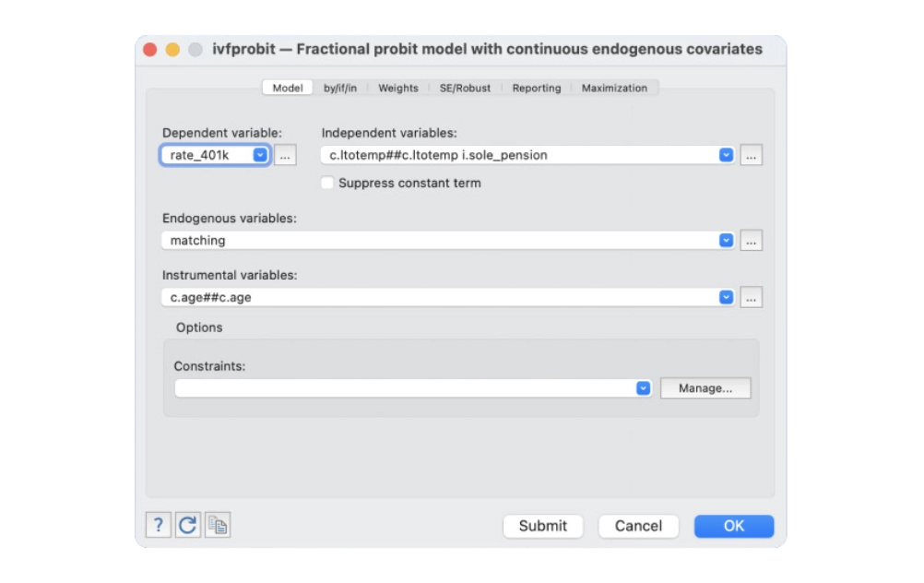924x583 pixels.
Task: Toggle Suppress constant term checkbox
Action: point(327,183)
